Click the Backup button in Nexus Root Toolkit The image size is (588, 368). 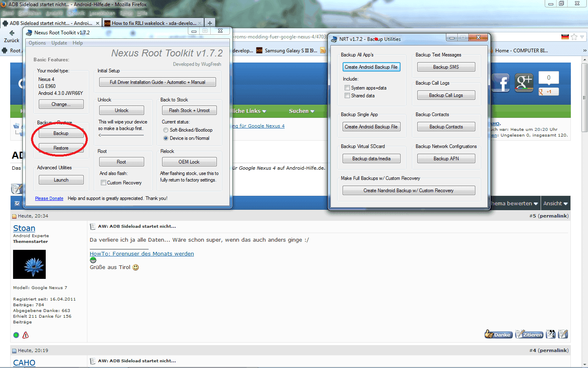[61, 133]
